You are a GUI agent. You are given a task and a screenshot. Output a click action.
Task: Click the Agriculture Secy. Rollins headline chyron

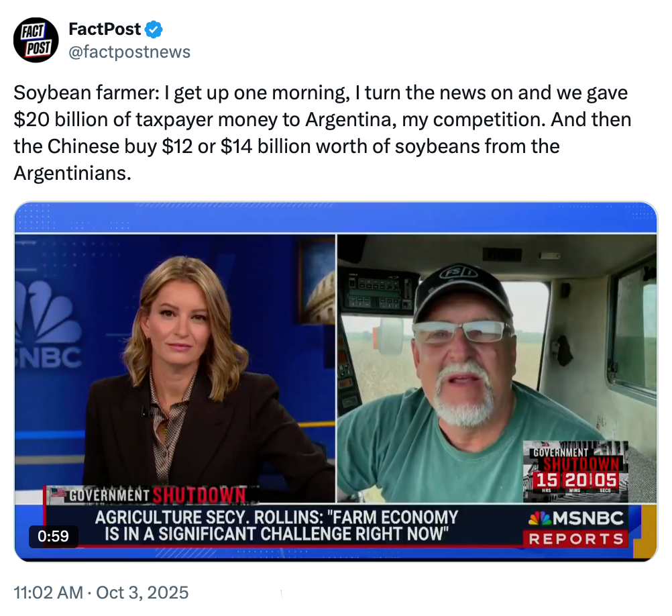coord(276,525)
